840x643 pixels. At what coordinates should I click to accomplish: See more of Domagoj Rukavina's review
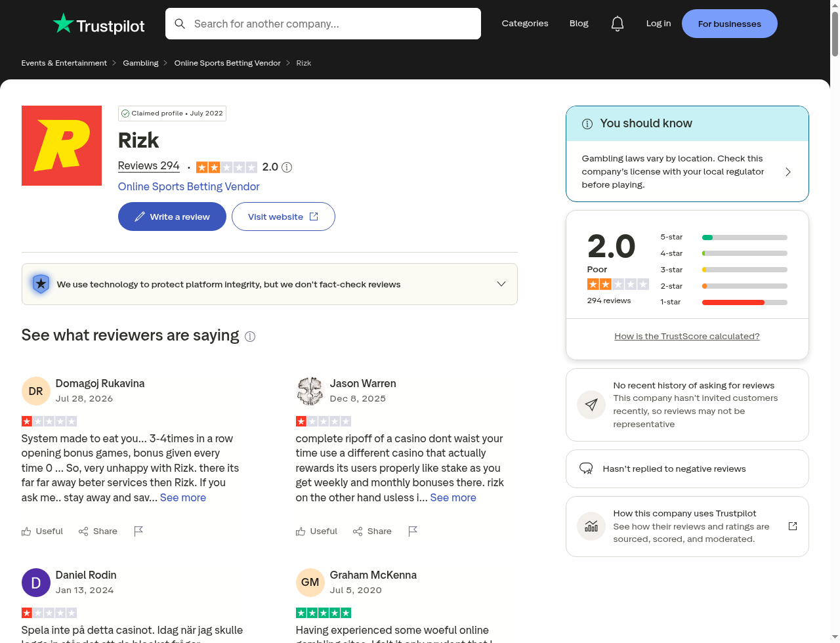click(183, 497)
